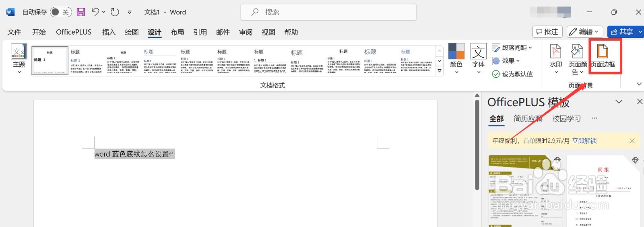Select the 简历应聘 template category
Image resolution: width=644 pixels, height=227 pixels.
[x=528, y=119]
